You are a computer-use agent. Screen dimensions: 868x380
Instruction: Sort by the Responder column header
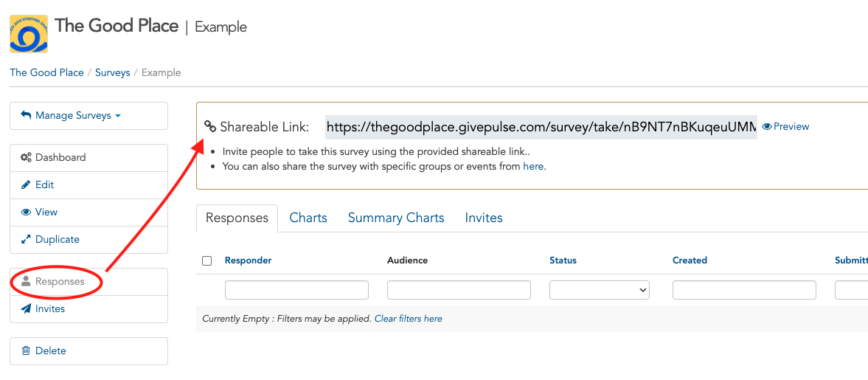pos(248,260)
